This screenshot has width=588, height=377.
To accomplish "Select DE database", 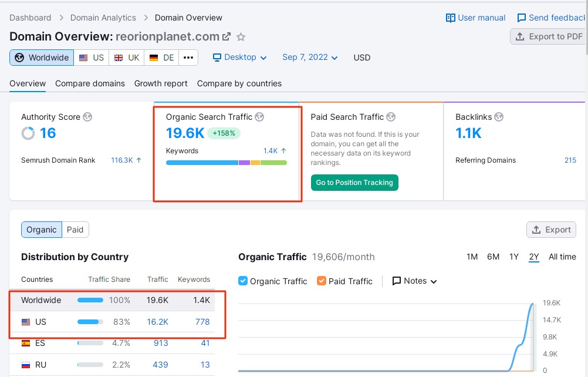I will 161,58.
